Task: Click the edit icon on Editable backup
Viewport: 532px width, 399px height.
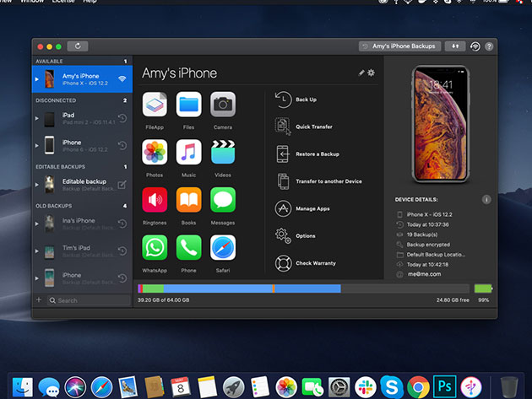Action: pyautogui.click(x=122, y=185)
